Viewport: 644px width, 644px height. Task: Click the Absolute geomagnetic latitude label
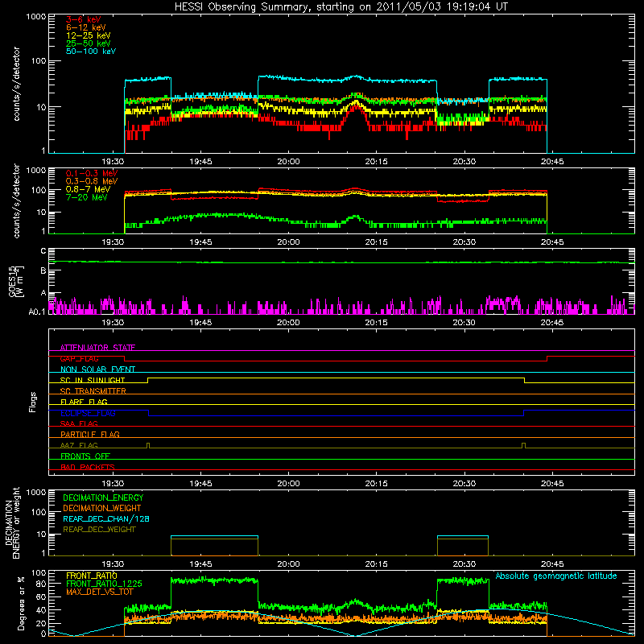coord(556,576)
